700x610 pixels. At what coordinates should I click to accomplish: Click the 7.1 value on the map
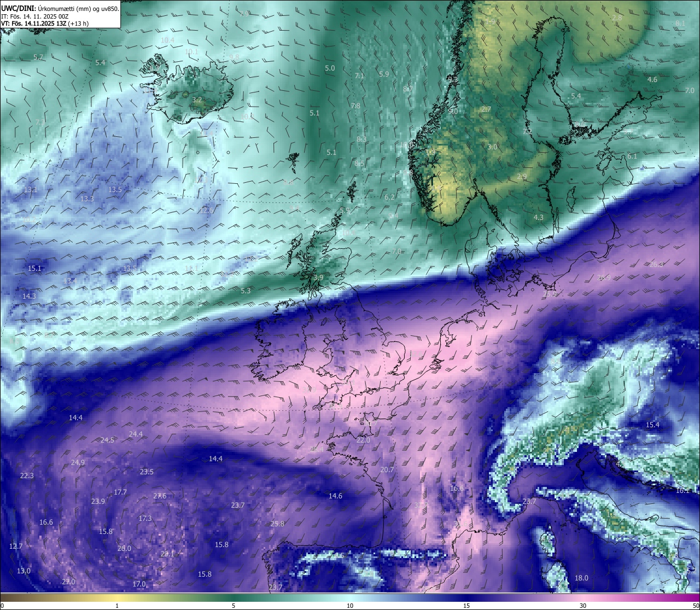click(x=359, y=76)
